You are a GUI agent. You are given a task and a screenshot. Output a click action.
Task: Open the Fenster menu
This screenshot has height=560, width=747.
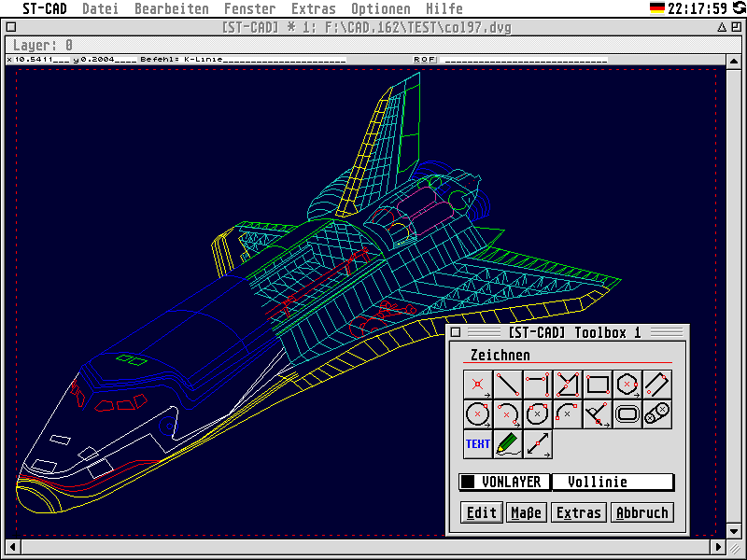pyautogui.click(x=249, y=8)
